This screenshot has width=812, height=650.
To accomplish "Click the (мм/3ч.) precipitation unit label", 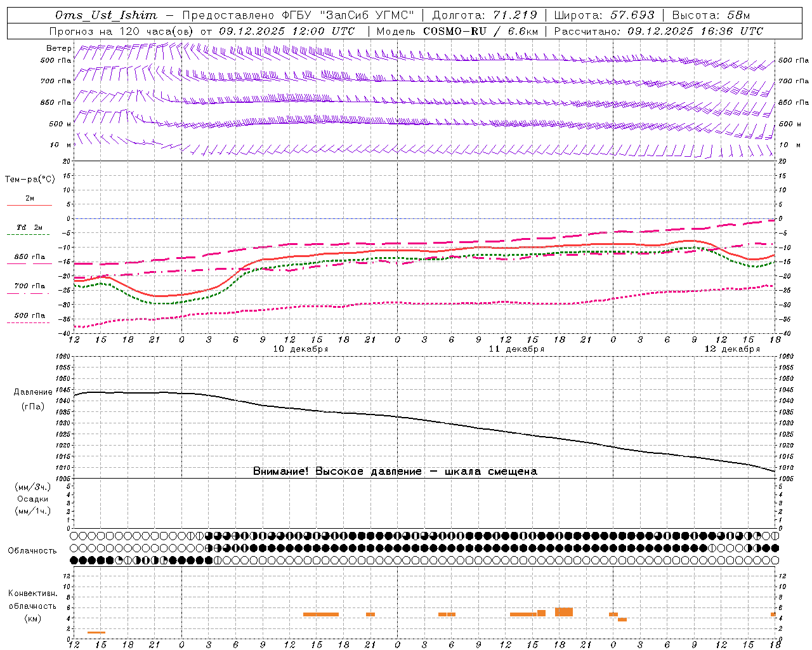I will pos(33,487).
